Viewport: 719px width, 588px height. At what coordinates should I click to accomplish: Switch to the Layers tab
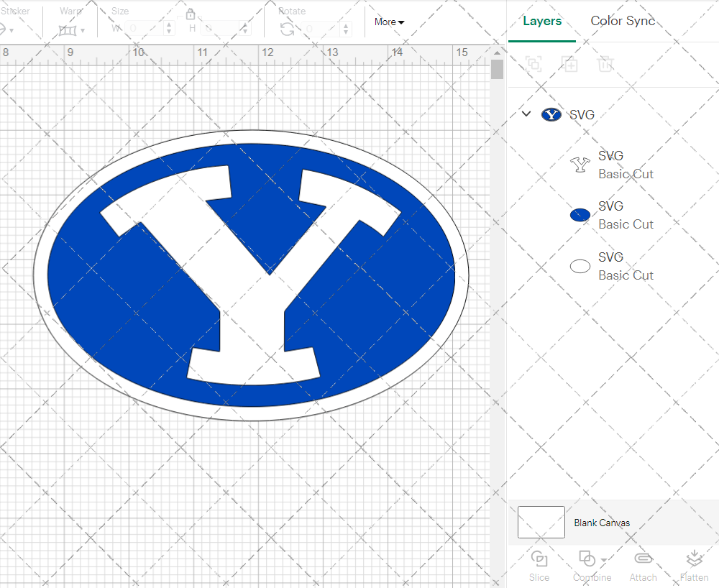coord(542,21)
